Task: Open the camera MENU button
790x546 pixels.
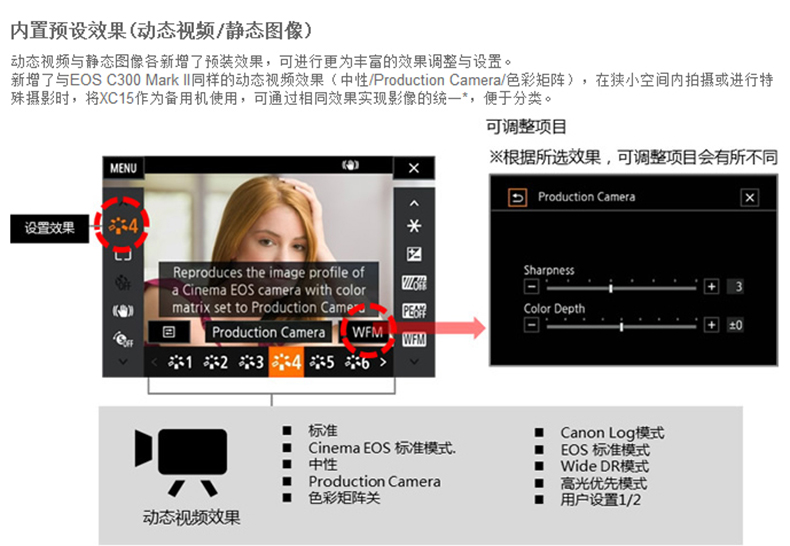Action: 123,168
